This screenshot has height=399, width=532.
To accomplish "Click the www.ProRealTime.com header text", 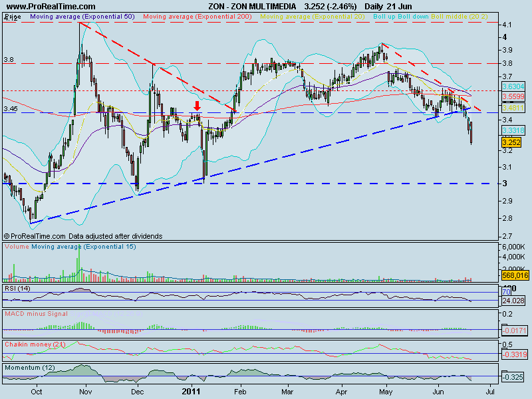I will [x=51, y=7].
